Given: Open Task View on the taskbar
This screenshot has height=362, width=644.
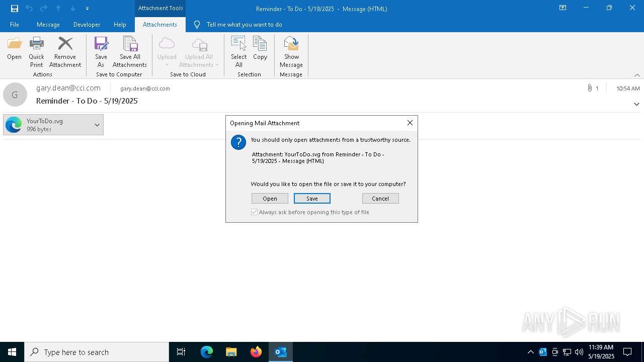Looking at the screenshot, I should pos(181,352).
